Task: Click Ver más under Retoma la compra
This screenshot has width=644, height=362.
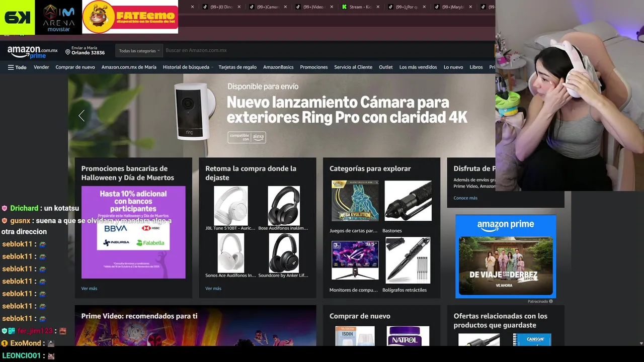Action: (213, 289)
